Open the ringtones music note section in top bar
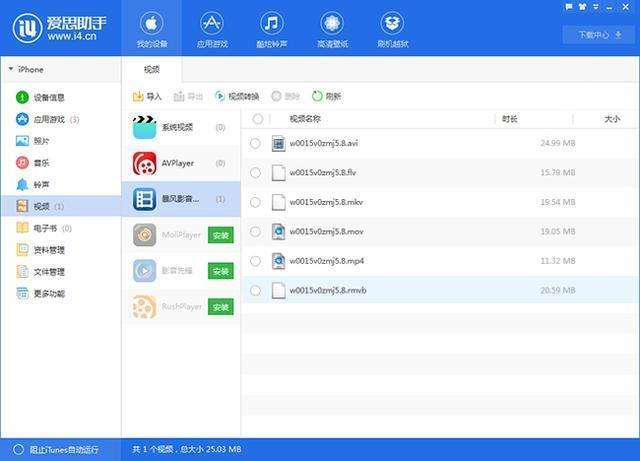The width and height of the screenshot is (640, 461). click(271, 29)
